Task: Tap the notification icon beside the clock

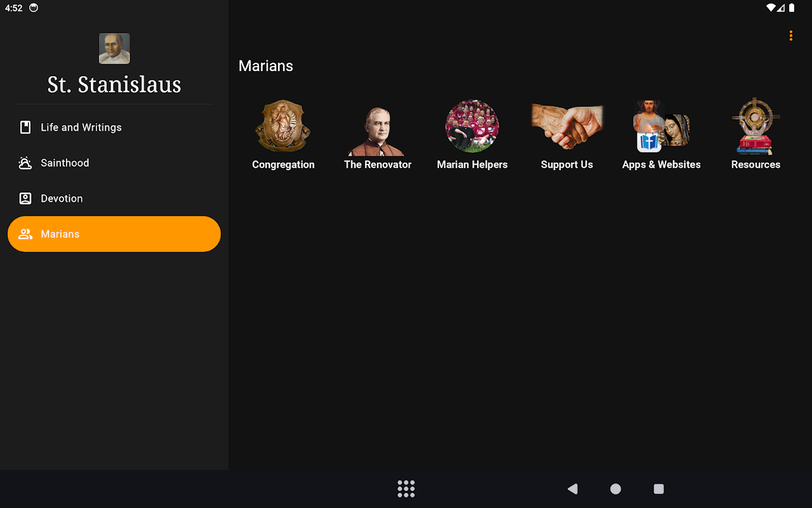Action: (x=34, y=8)
